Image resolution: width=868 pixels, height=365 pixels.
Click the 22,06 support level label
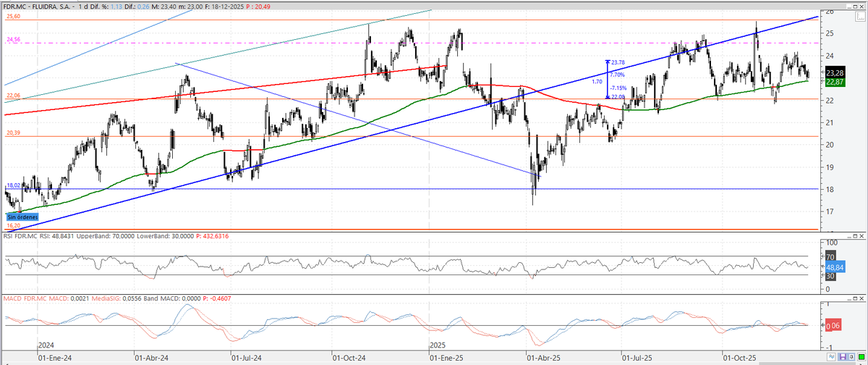coord(12,96)
